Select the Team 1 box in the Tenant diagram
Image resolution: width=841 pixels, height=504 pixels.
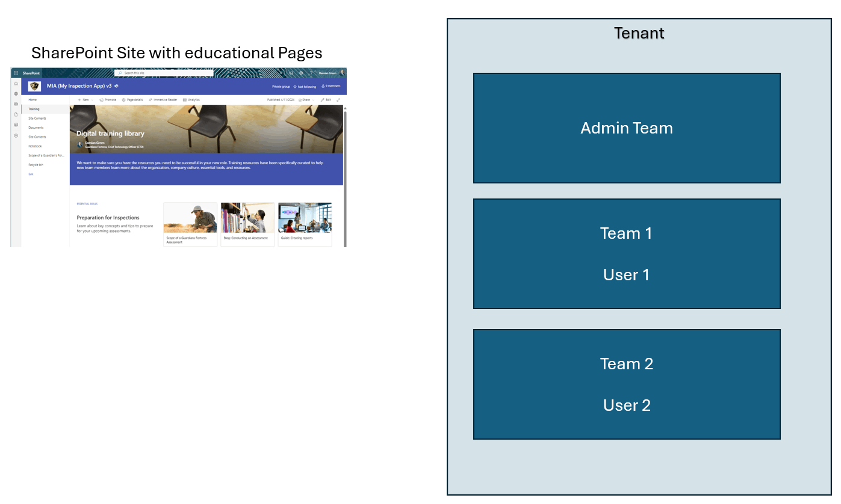pyautogui.click(x=627, y=254)
